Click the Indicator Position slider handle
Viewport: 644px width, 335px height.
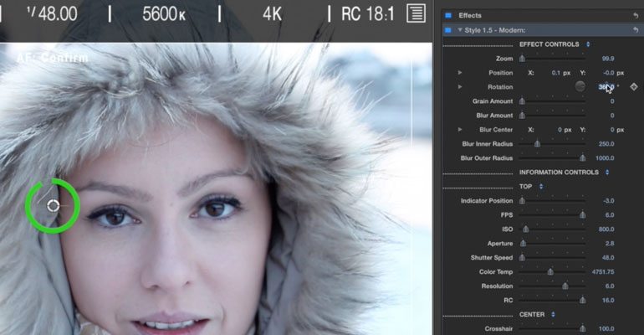click(522, 201)
